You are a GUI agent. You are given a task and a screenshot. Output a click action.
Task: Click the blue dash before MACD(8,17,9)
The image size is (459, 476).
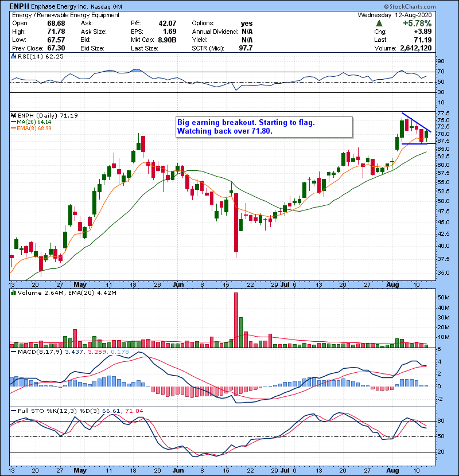tap(13, 352)
